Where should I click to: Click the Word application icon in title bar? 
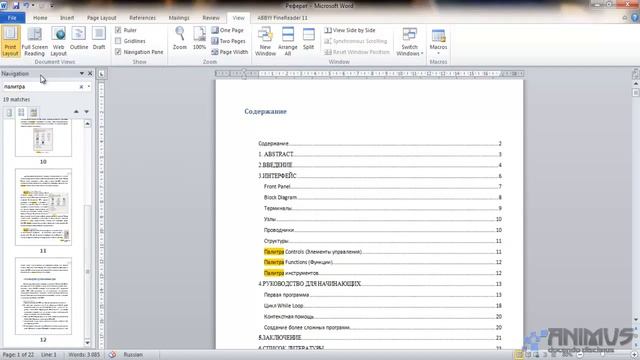pos(4,6)
